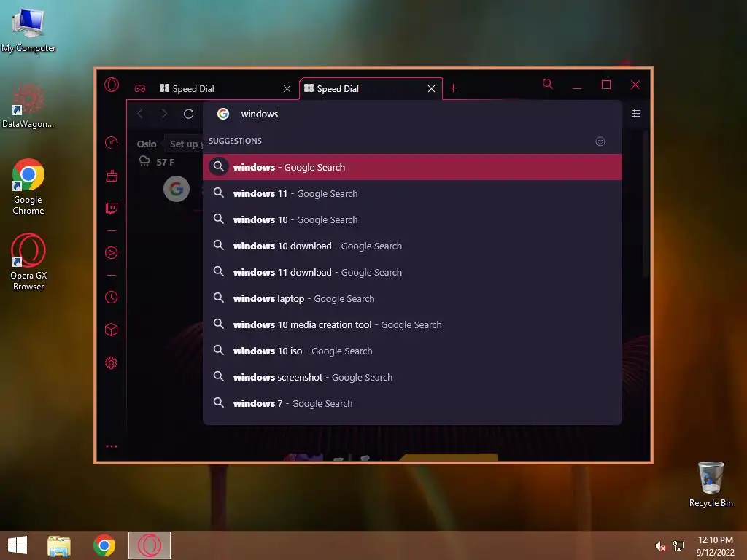Screen dimensions: 747x560
Task: Click the network tray icon
Action: click(678, 546)
